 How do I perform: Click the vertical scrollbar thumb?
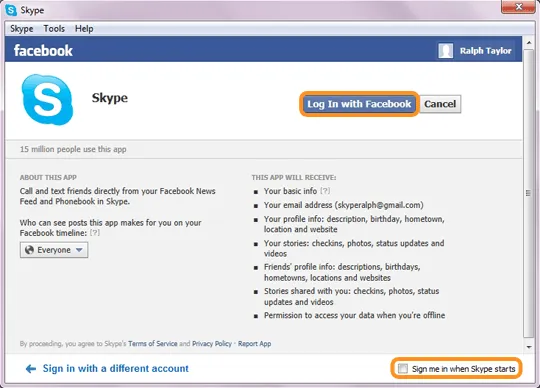(528, 193)
